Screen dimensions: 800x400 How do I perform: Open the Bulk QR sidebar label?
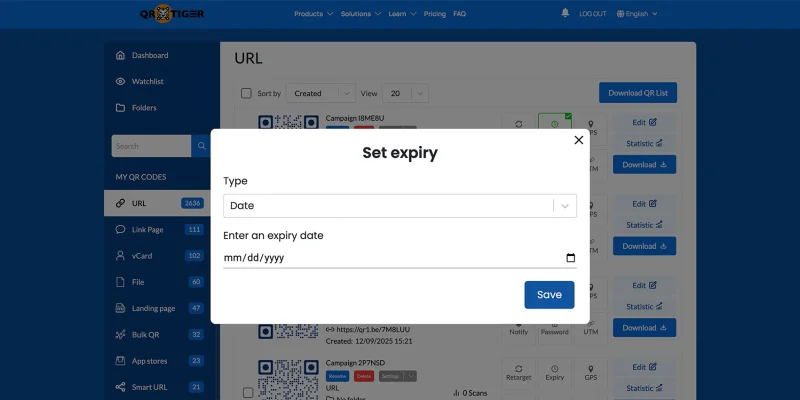pos(145,335)
